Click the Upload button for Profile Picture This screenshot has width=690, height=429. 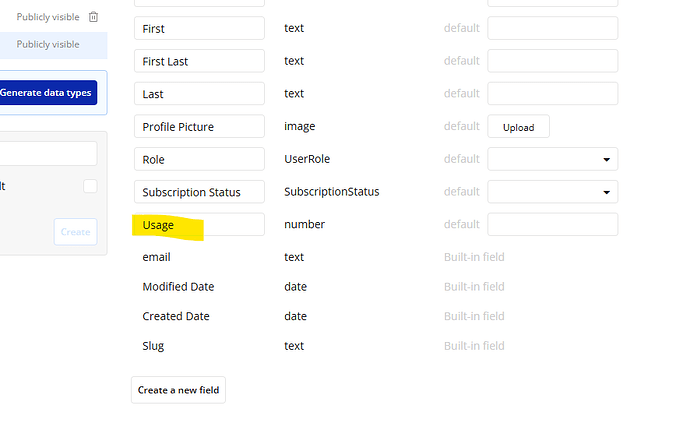pyautogui.click(x=518, y=127)
